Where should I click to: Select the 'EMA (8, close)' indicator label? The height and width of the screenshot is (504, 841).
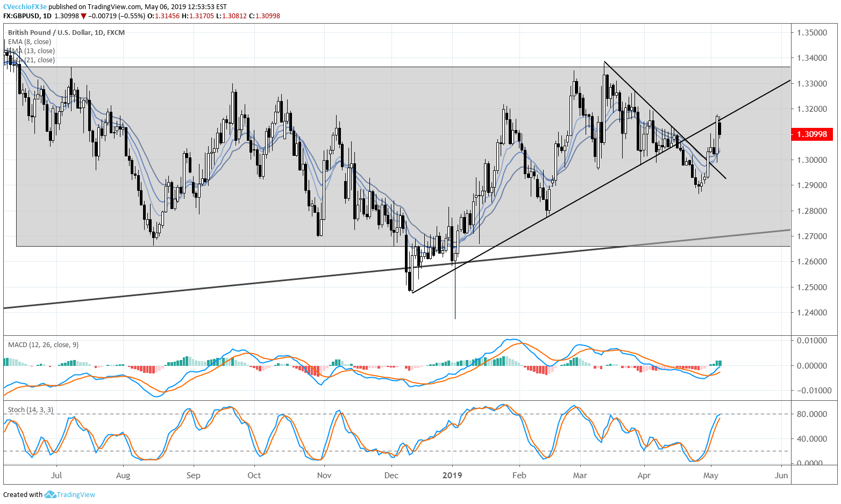(30, 42)
